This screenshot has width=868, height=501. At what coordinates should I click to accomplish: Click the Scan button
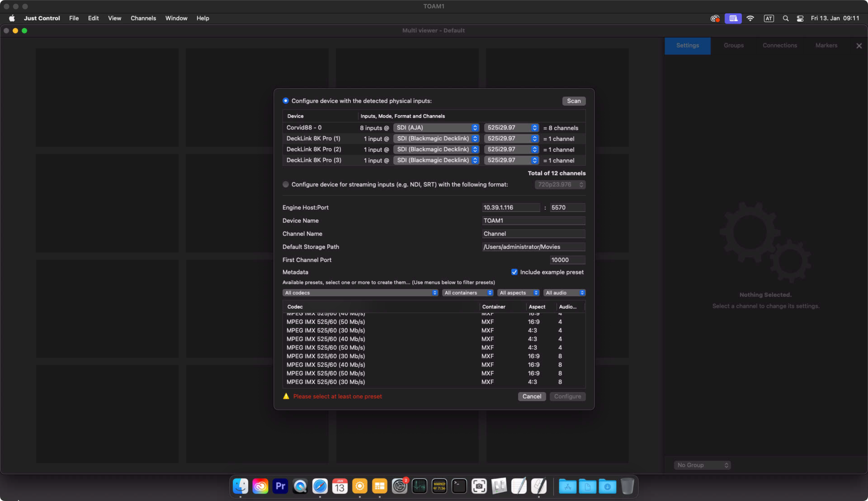[574, 101]
